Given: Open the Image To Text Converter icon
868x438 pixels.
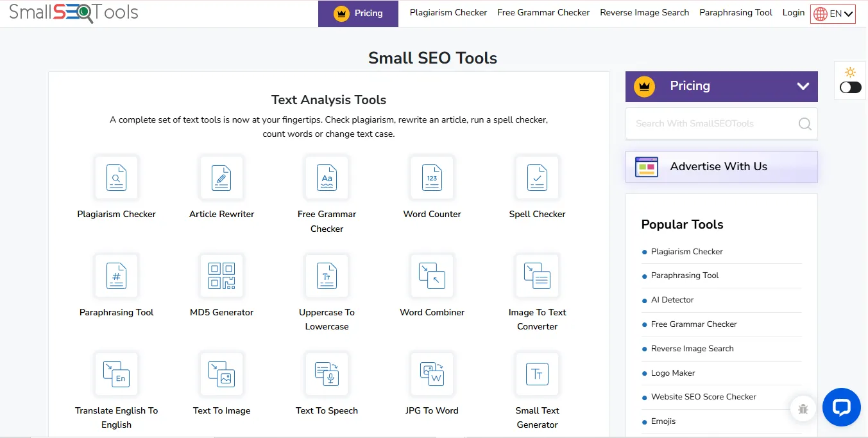Looking at the screenshot, I should point(537,276).
